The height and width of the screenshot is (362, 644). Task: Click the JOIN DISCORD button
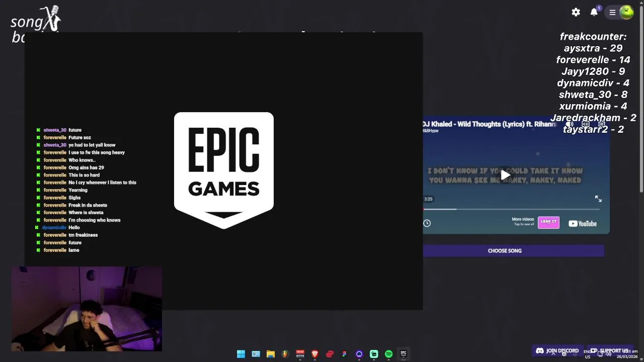tap(557, 350)
